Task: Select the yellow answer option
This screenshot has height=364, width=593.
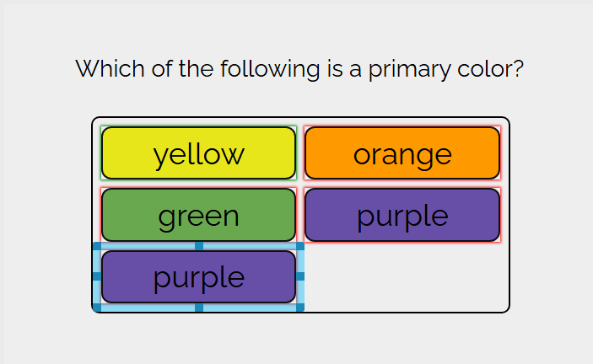Action: (198, 153)
